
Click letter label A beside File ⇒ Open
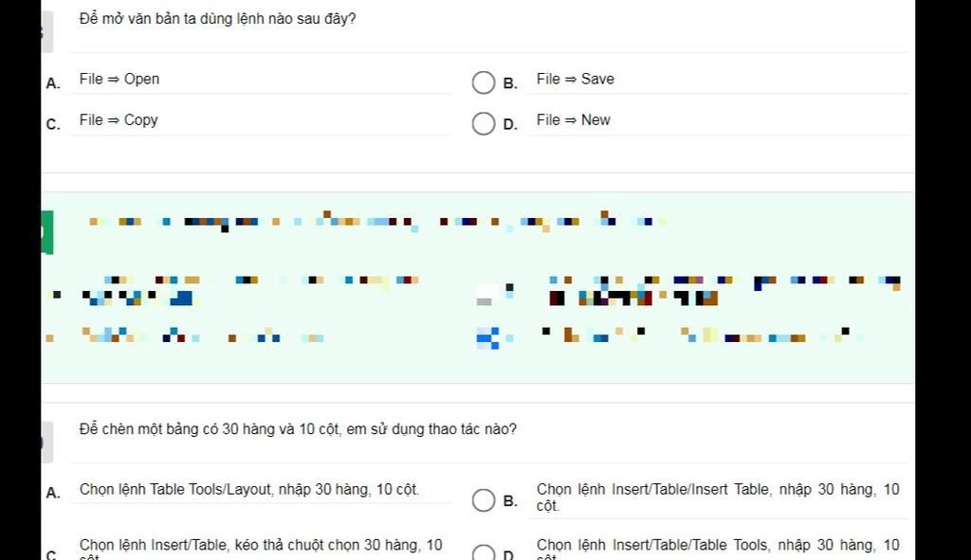click(x=53, y=83)
